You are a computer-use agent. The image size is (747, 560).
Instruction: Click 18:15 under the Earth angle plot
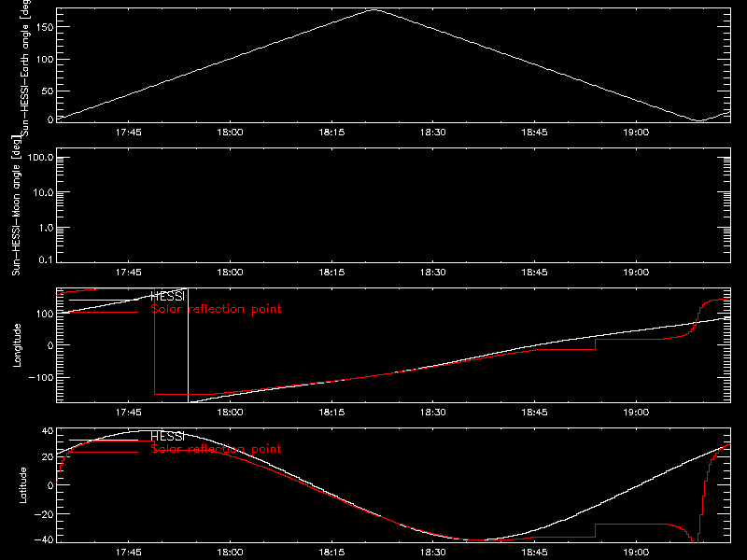331,133
